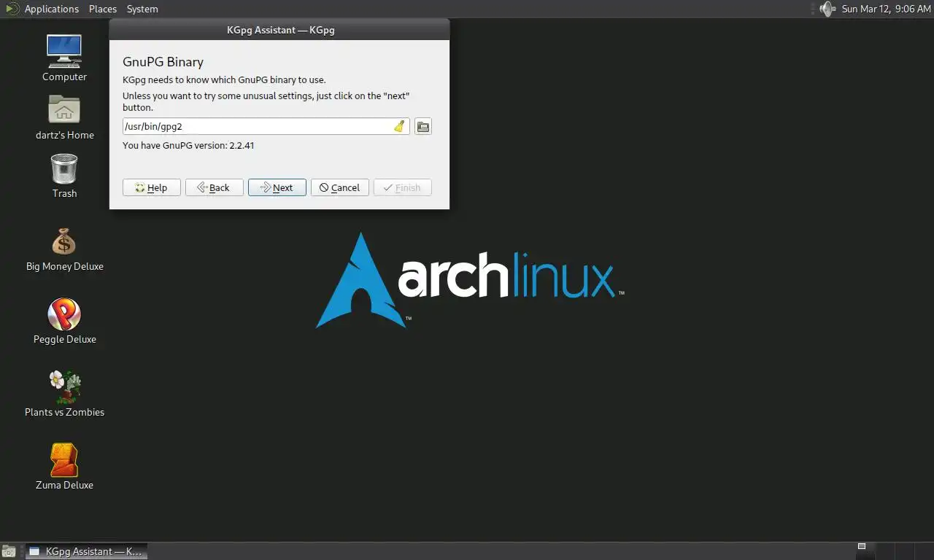Viewport: 934px width, 560px height.
Task: Clear the GnuPG binary path field
Action: click(399, 126)
